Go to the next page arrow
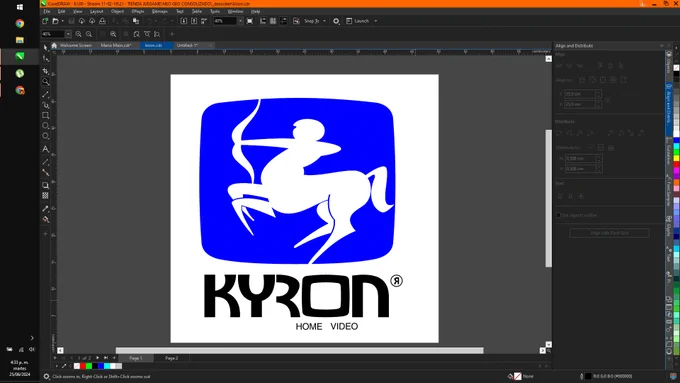The height and width of the screenshot is (383, 680). pyautogui.click(x=97, y=358)
